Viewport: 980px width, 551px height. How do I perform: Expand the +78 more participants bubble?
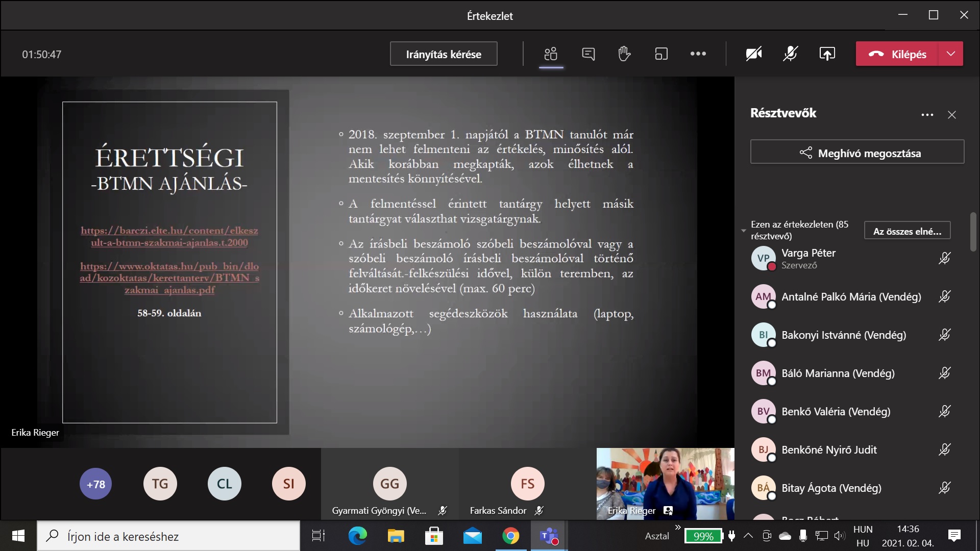click(x=96, y=484)
